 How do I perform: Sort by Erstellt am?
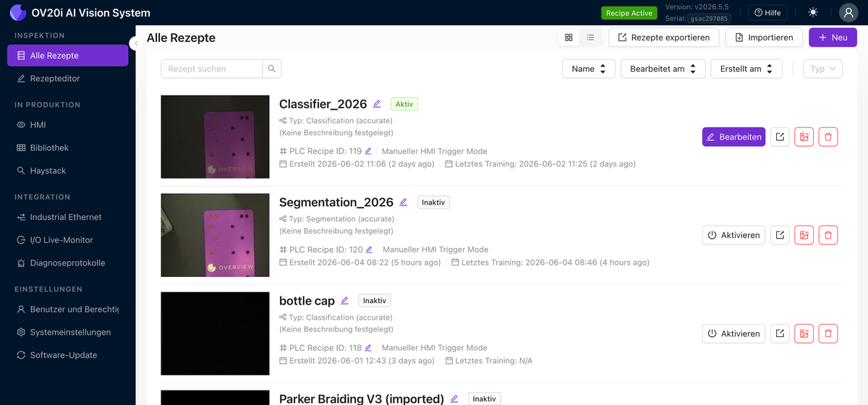746,69
